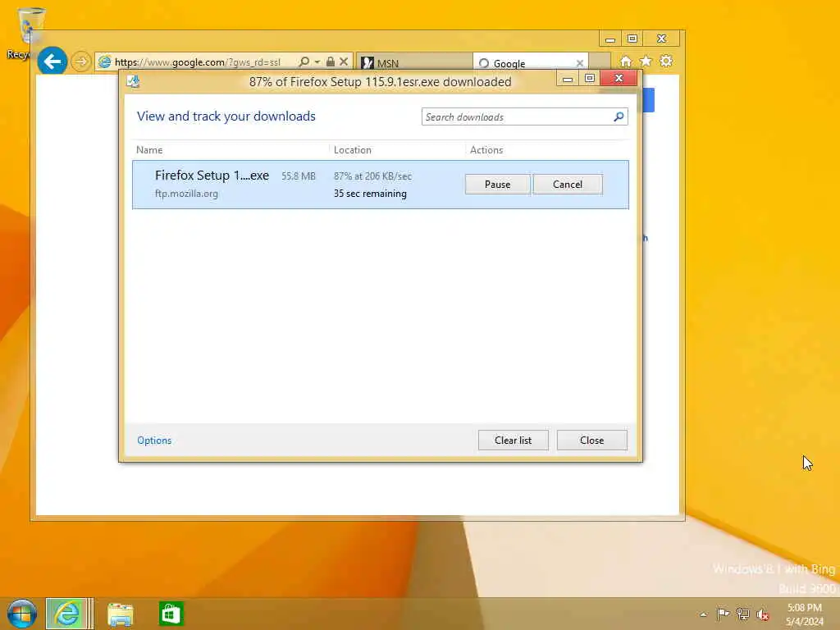This screenshot has width=840, height=630.
Task: Click the muted volume tray icon
Action: pos(762,614)
